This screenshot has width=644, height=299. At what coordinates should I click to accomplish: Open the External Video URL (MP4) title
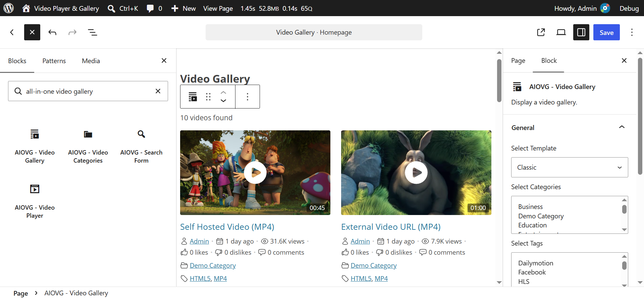tap(391, 227)
